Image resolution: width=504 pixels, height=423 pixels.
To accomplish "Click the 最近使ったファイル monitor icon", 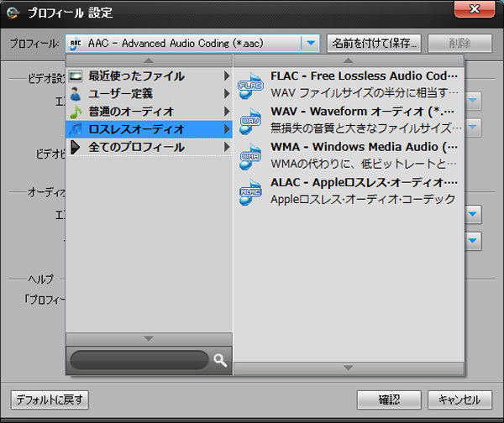I will point(76,76).
